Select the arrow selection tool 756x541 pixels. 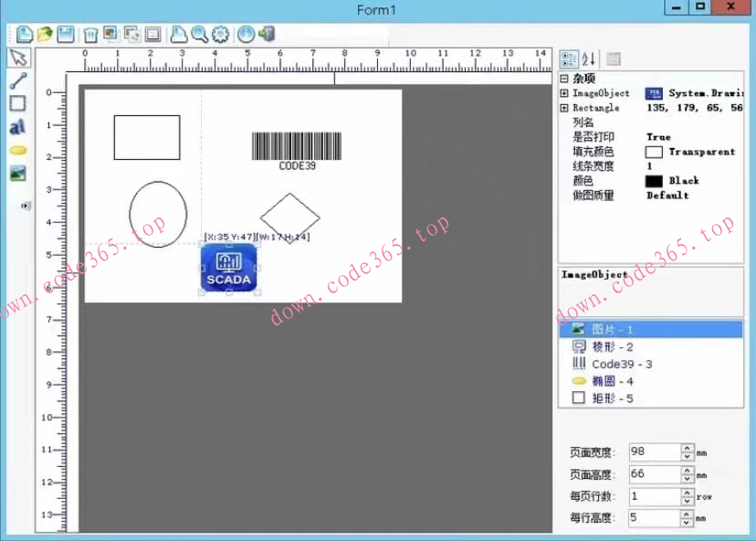pos(18,58)
